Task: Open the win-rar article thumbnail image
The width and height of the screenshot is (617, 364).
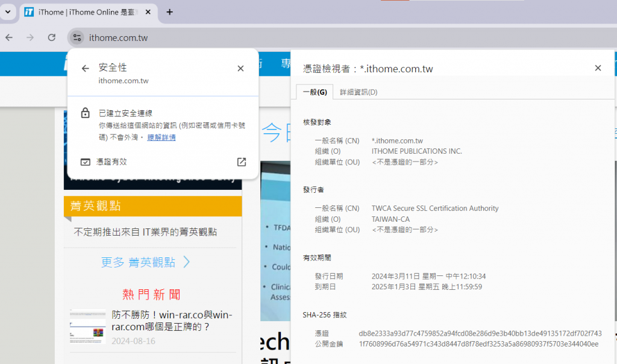Action: pyautogui.click(x=88, y=326)
